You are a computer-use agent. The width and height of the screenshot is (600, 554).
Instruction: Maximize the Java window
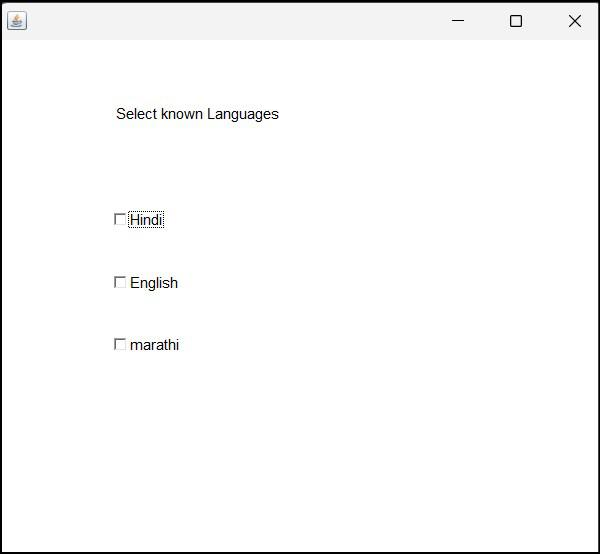pyautogui.click(x=516, y=21)
